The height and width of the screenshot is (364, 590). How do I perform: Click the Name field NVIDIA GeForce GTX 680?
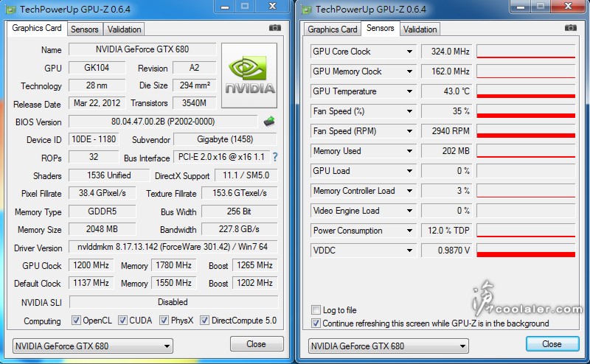click(x=142, y=49)
